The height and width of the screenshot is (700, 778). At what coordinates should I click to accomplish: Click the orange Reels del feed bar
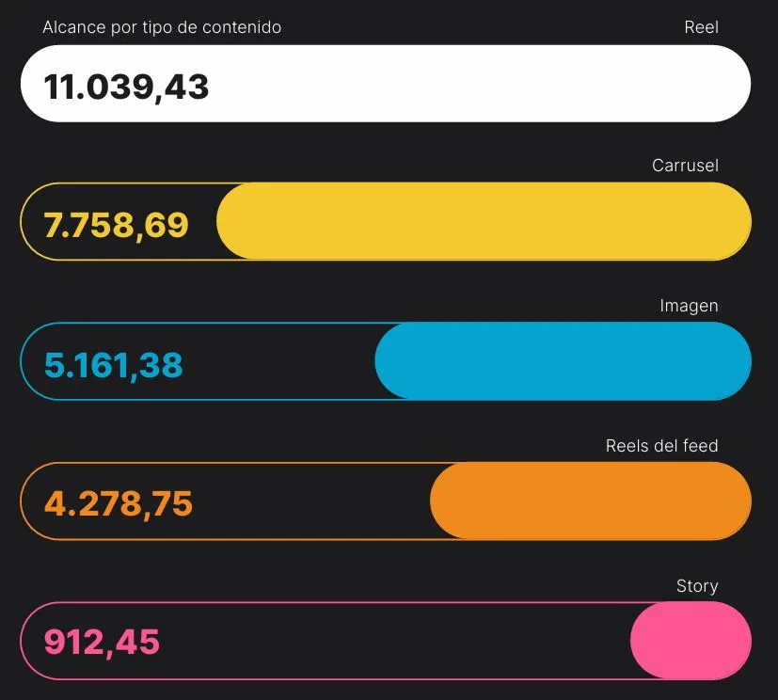coord(591,501)
